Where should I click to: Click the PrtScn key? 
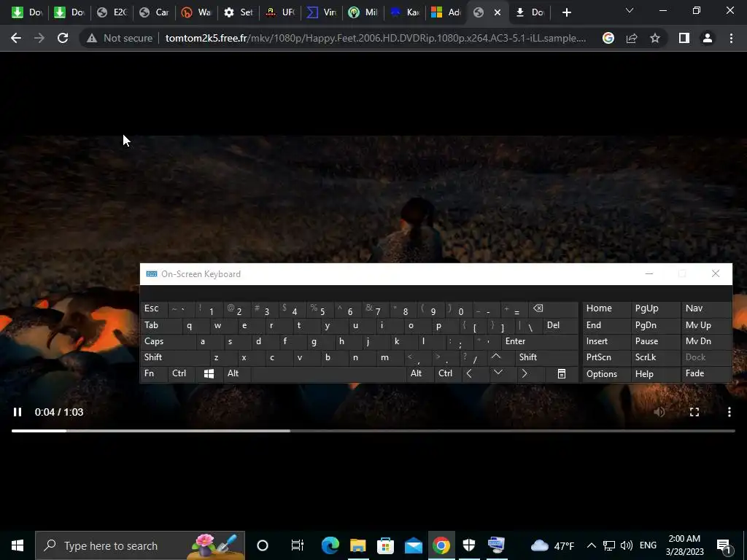606,357
